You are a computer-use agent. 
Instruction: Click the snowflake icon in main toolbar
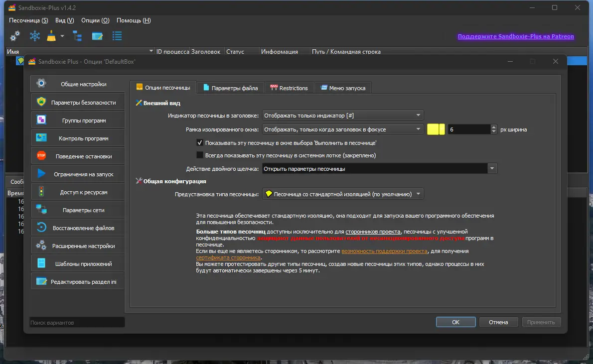click(35, 36)
